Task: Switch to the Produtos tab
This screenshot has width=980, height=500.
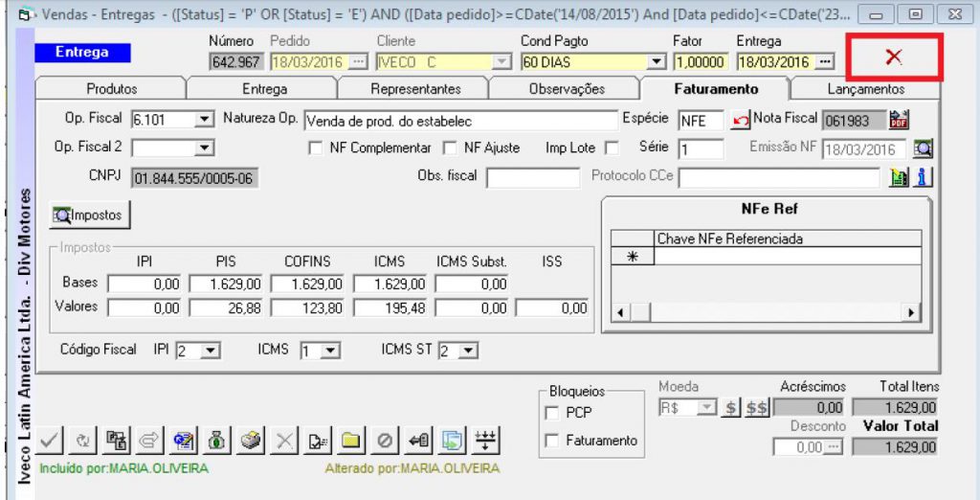Action: (112, 89)
